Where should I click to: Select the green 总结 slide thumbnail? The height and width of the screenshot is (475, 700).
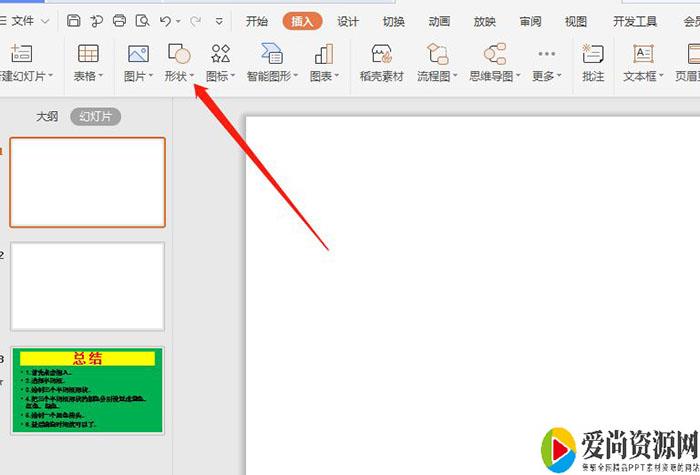(88, 391)
